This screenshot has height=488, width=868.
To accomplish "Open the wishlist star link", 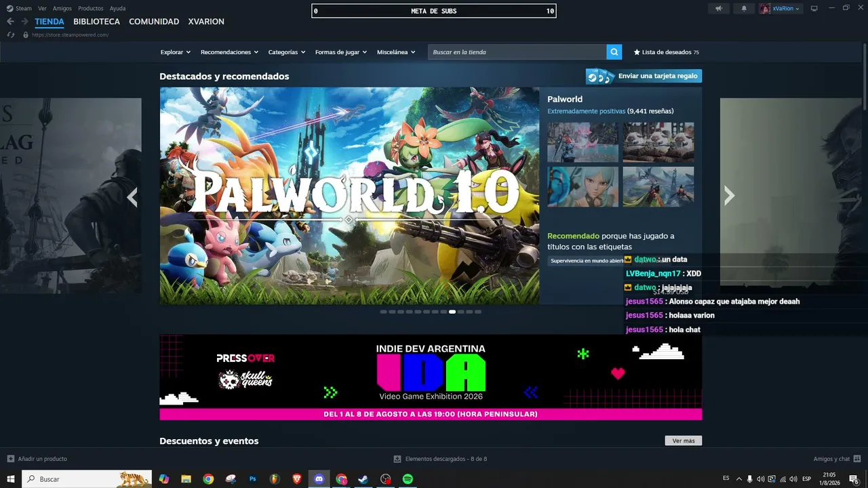I will (x=666, y=52).
